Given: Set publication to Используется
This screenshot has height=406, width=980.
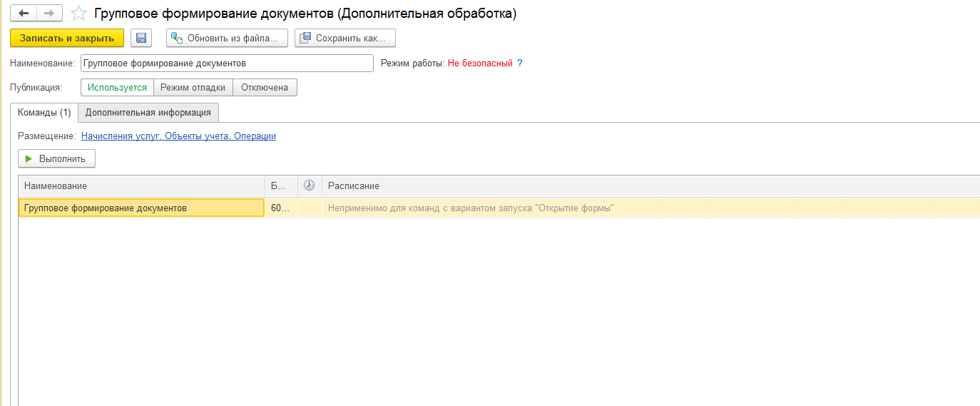Looking at the screenshot, I should tap(118, 88).
